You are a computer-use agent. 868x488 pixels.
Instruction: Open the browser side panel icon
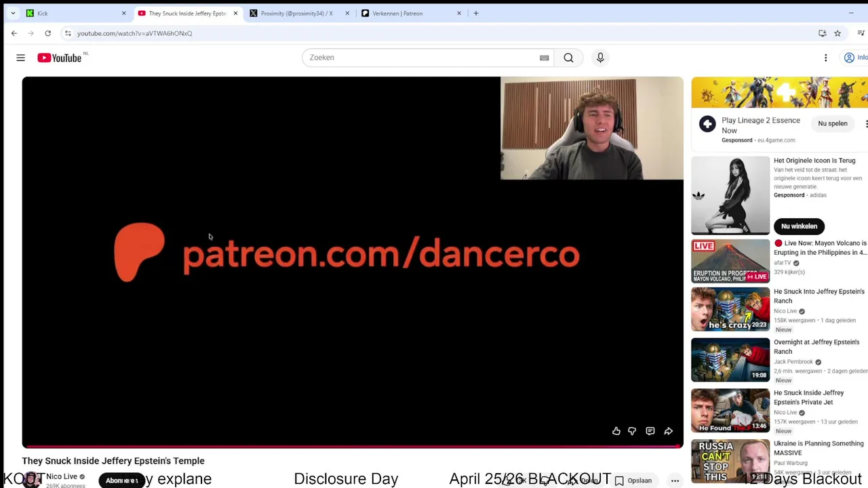click(861, 33)
